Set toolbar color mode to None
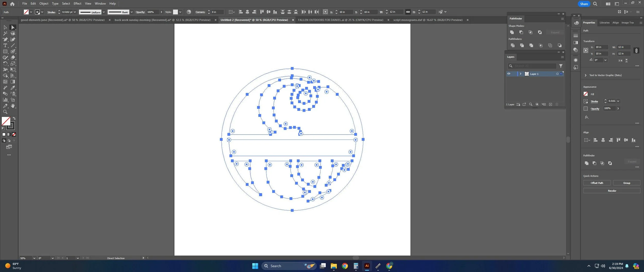This screenshot has width=644, height=272. point(14,134)
